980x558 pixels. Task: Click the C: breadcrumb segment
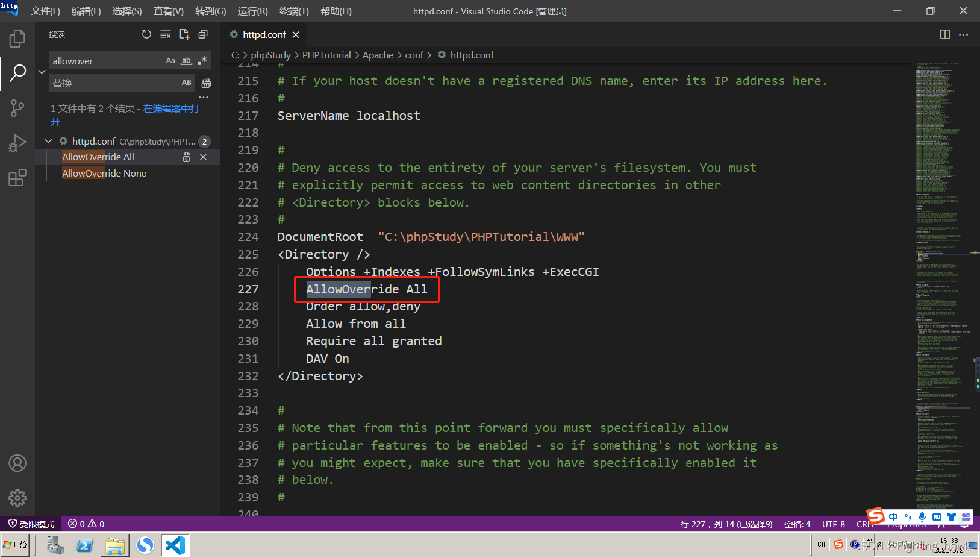235,55
